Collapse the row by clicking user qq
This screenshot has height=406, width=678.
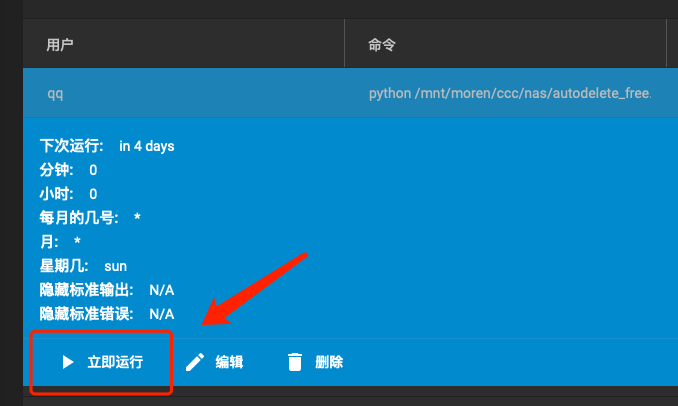coord(55,93)
